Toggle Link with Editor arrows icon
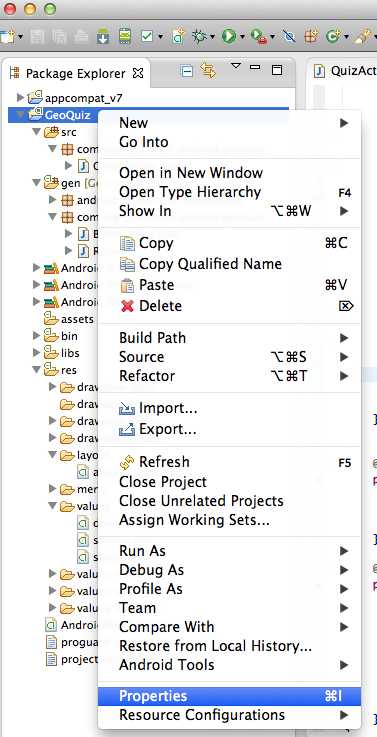This screenshot has height=737, width=377. (207, 71)
